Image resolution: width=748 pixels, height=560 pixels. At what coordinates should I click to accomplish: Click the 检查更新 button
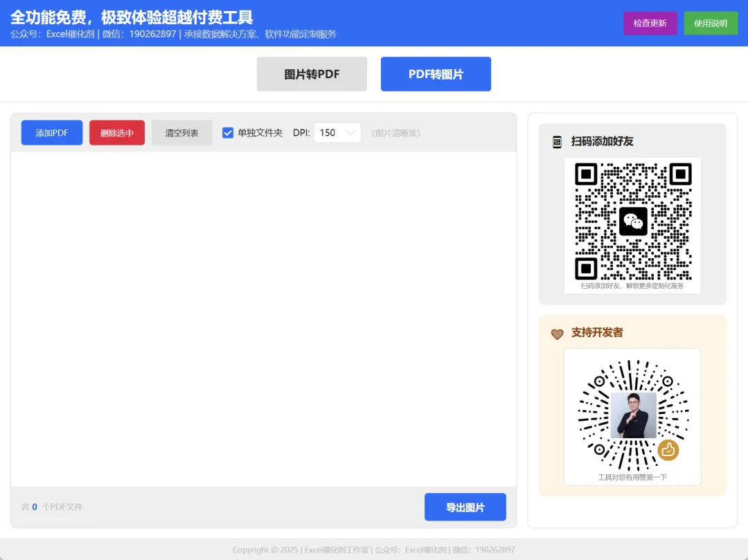tap(650, 24)
